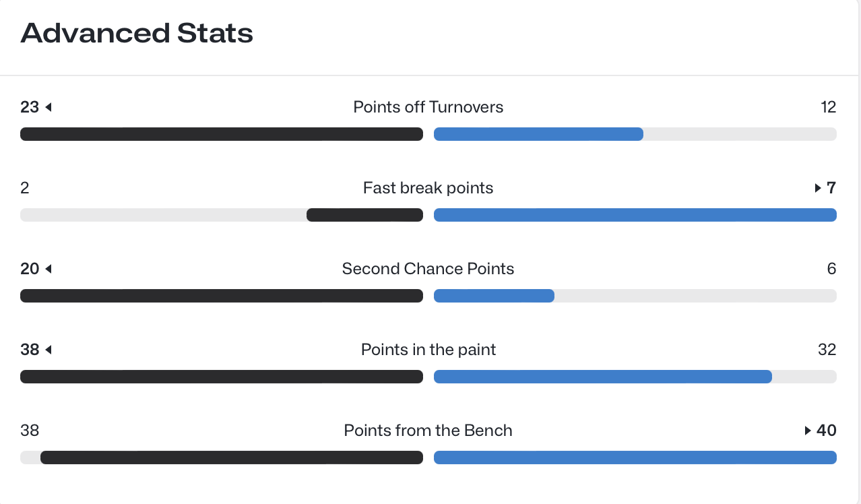
Task: Click the value 6 for Second Chance Points
Action: tap(831, 269)
